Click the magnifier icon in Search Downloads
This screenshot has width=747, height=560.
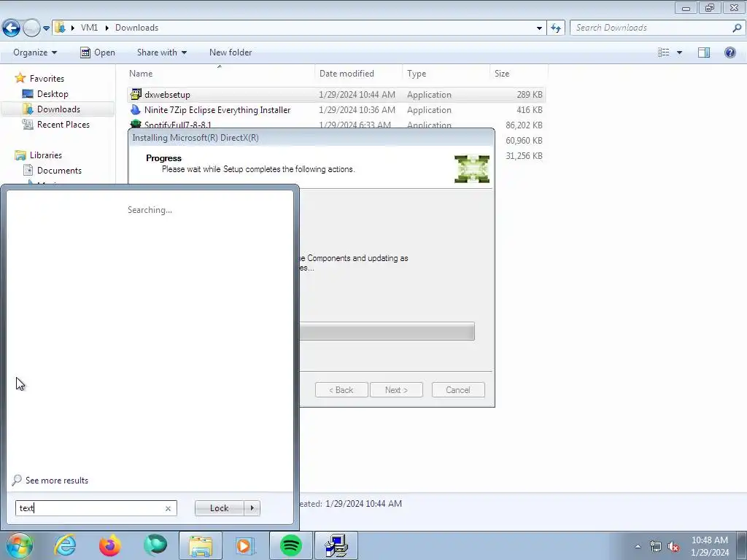[737, 28]
